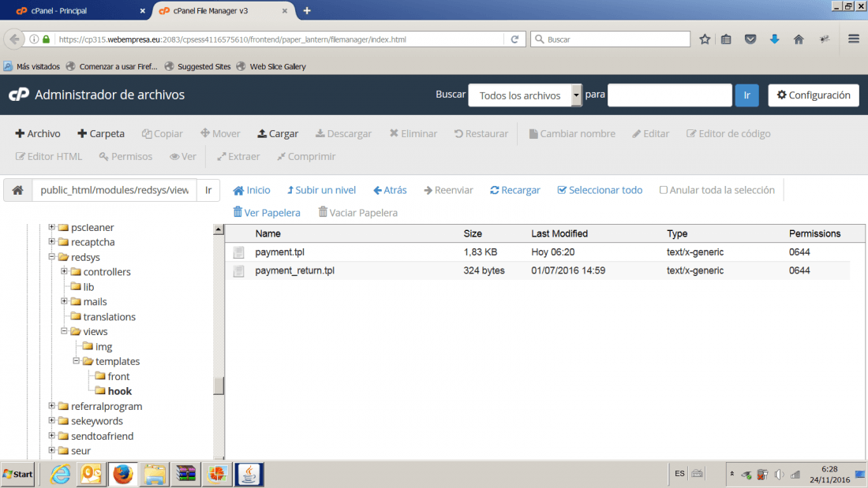The width and height of the screenshot is (868, 488).
Task: Click the Mover toolbar button
Action: click(x=220, y=133)
